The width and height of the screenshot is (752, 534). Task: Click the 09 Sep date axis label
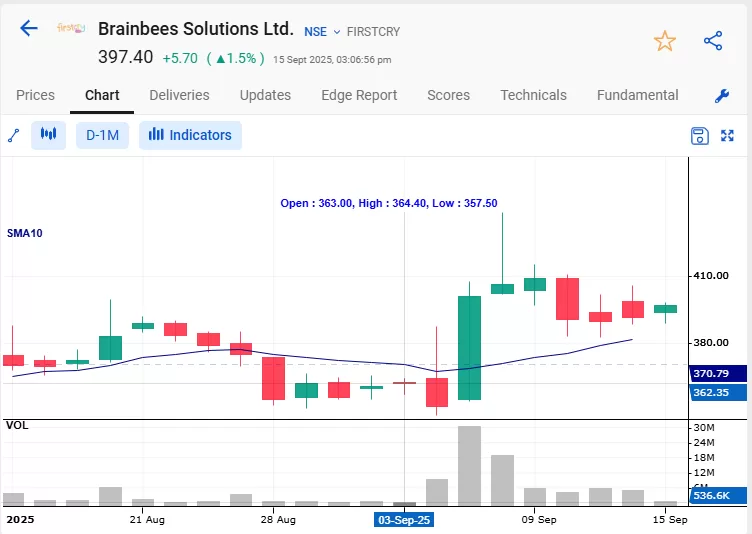click(x=539, y=520)
